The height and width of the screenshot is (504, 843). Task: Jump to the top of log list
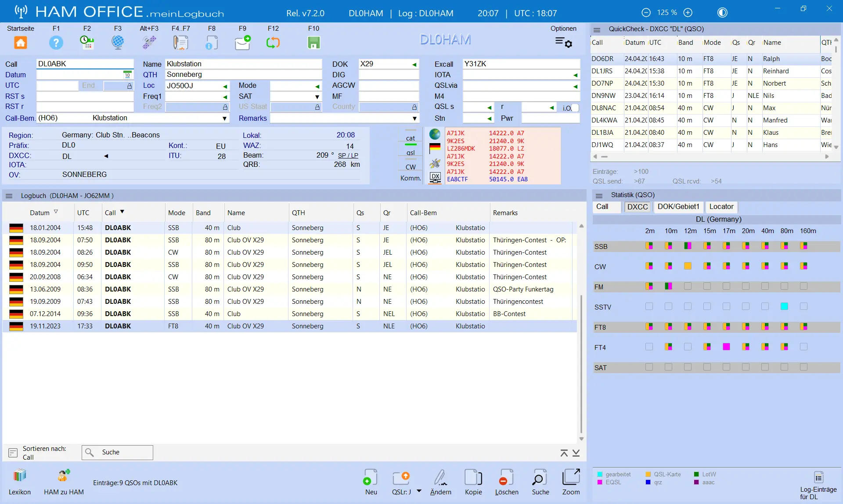tap(564, 453)
